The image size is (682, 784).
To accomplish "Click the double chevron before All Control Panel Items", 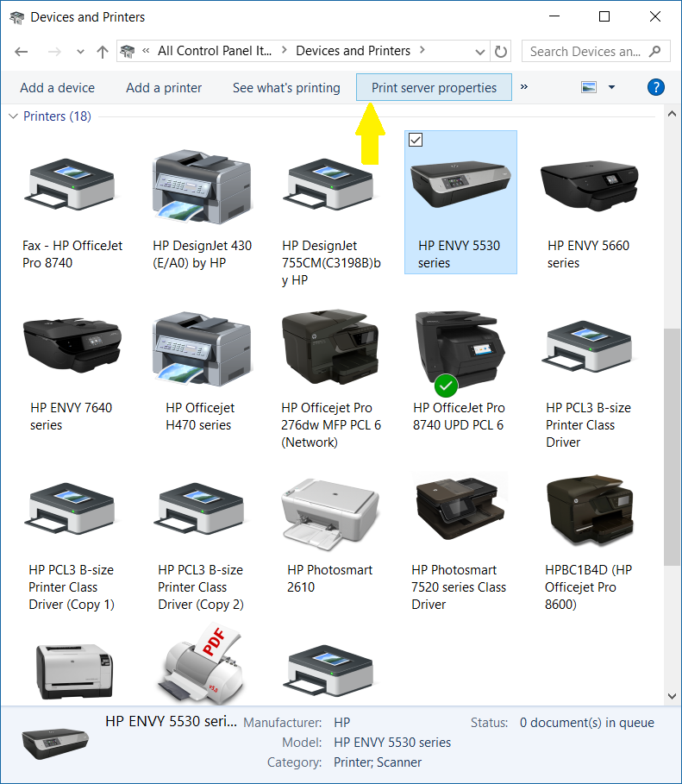I will coord(146,51).
